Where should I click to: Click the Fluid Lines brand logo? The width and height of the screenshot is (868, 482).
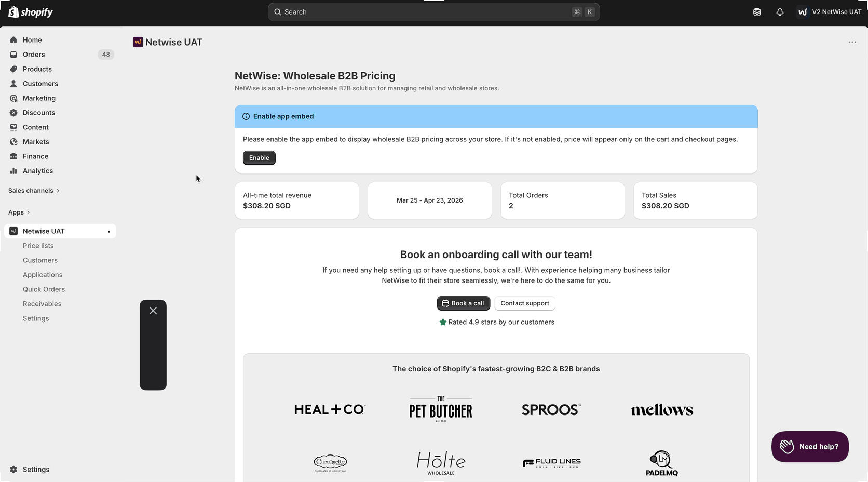[x=551, y=463]
